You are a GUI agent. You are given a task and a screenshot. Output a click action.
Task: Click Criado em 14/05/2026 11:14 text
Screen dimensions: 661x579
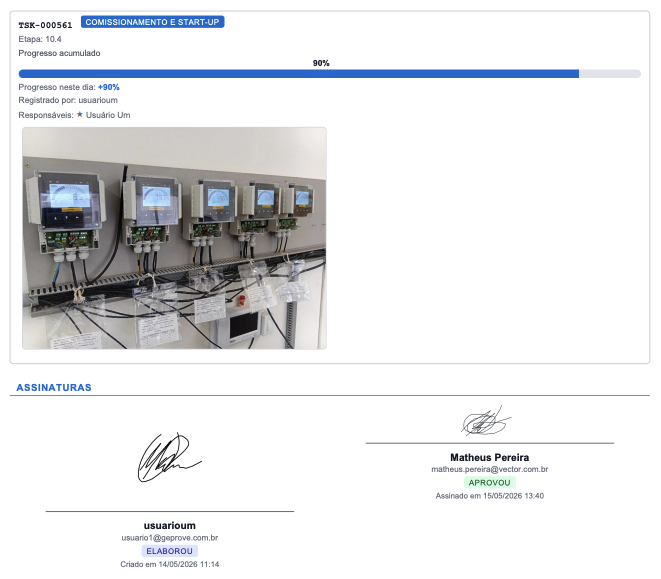tap(169, 564)
